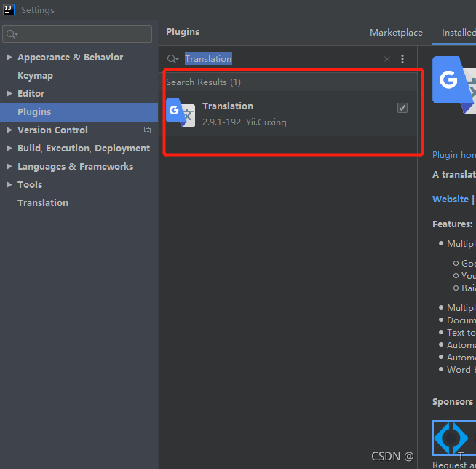
Task: Click the IntelliJ IDEA logo icon
Action: point(9,9)
